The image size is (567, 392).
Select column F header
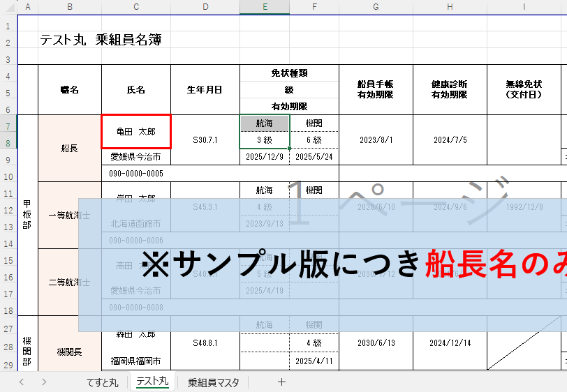coord(314,7)
